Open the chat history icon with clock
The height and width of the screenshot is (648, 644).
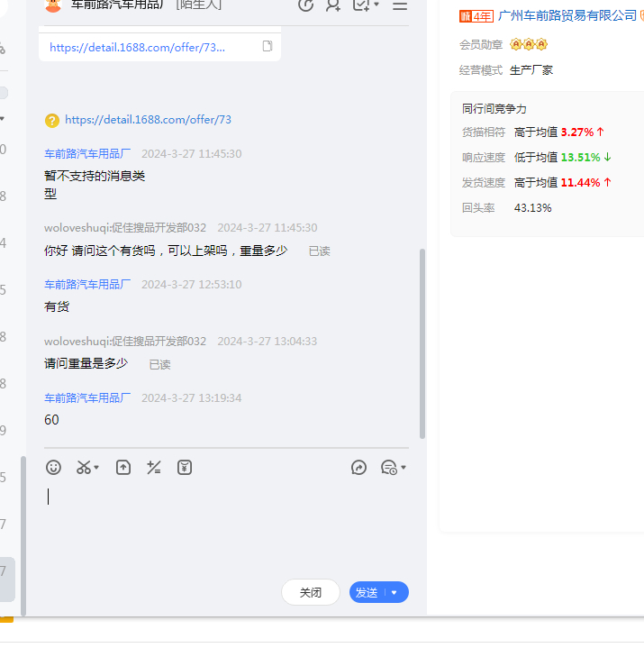(389, 468)
